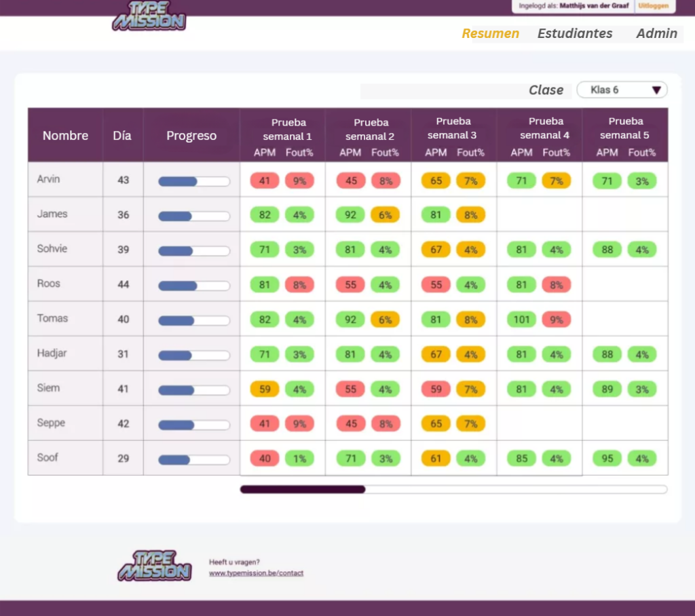Click Tomas's 101 APM badge
The height and width of the screenshot is (616, 695).
(x=521, y=320)
